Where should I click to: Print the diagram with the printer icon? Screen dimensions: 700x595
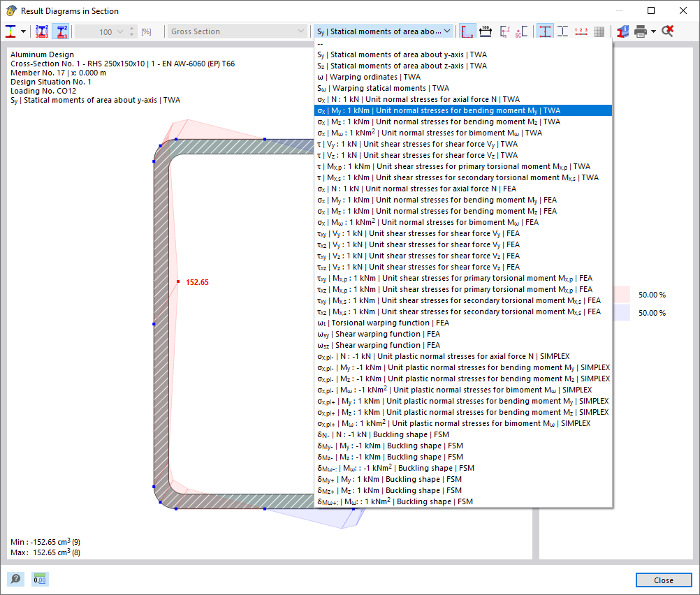(x=641, y=31)
